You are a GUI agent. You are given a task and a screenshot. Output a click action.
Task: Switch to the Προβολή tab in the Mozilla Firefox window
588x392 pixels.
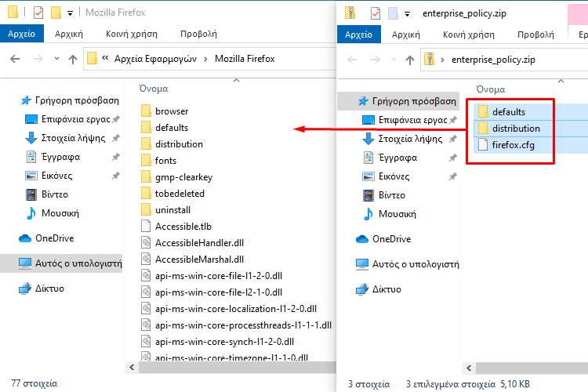pos(199,34)
